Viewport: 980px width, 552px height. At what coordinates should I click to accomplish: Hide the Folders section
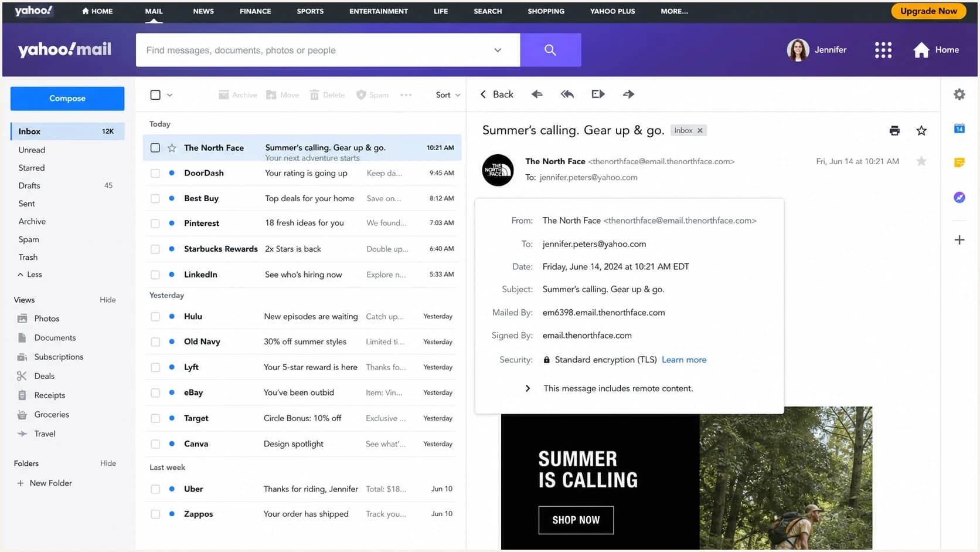point(108,463)
